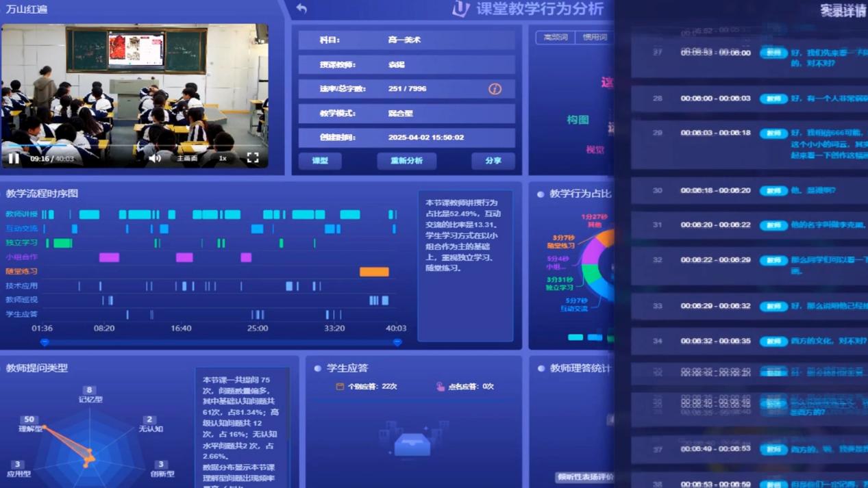This screenshot has width=868, height=488.
Task: Mute the video using speaker icon
Action: pos(155,158)
